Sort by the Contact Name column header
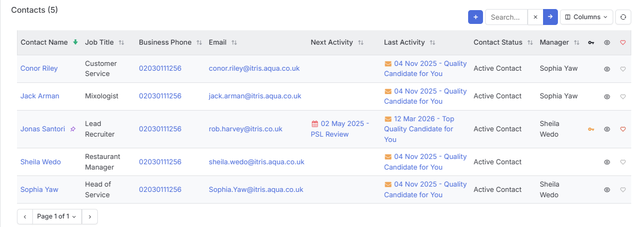The image size is (644, 227). 44,43
